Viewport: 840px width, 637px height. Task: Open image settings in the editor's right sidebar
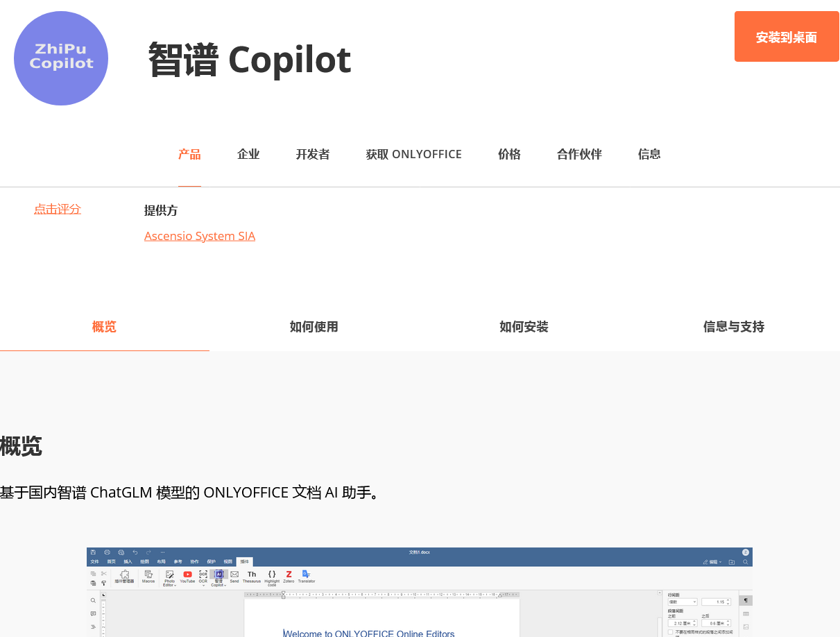[746, 627]
